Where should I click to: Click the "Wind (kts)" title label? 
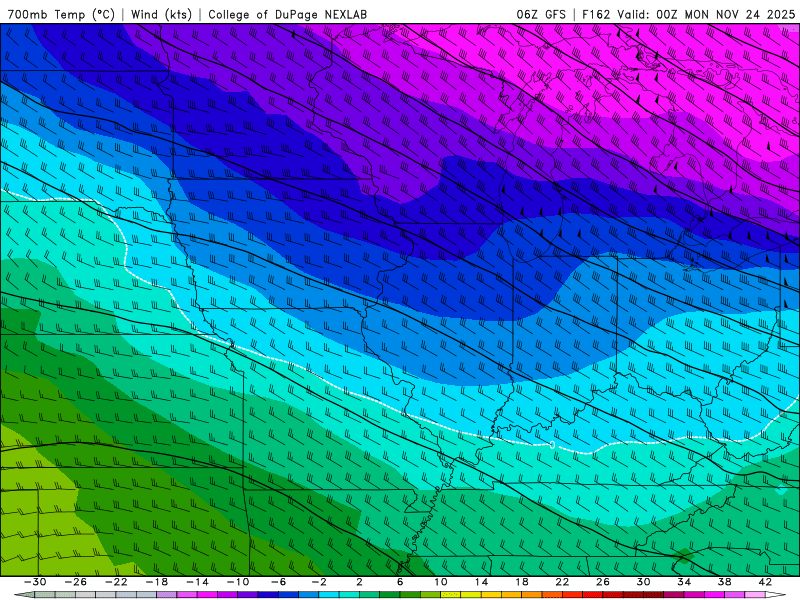tap(161, 14)
